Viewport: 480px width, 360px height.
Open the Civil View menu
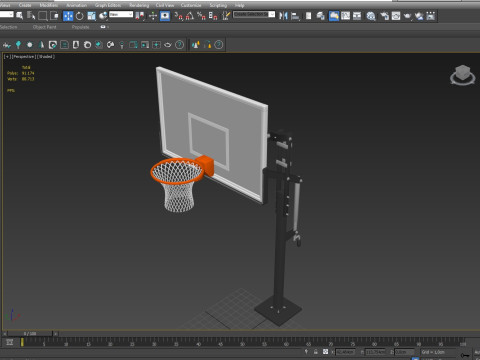[165, 5]
